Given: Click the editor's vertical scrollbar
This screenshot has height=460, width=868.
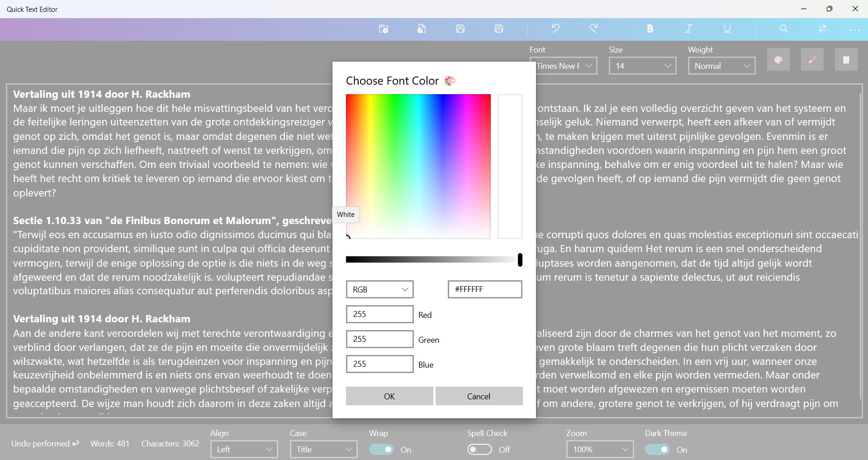Looking at the screenshot, I should coord(860,247).
